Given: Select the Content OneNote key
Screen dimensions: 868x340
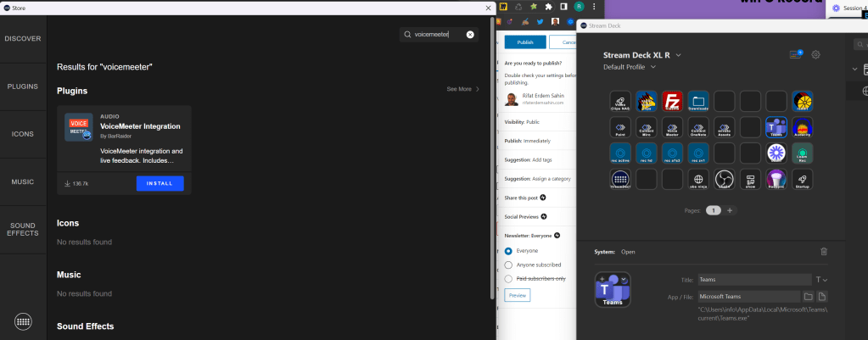Looking at the screenshot, I should pos(698,127).
